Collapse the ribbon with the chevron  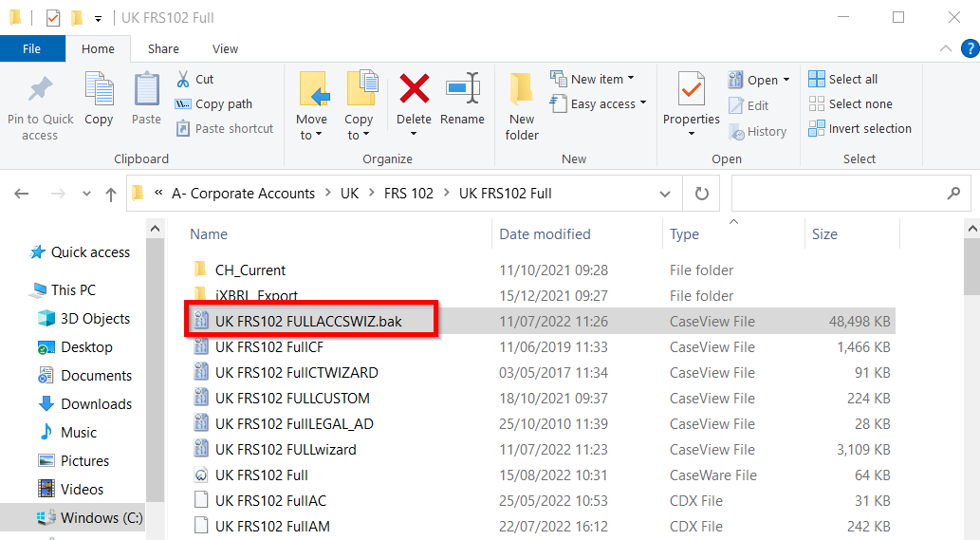click(945, 49)
